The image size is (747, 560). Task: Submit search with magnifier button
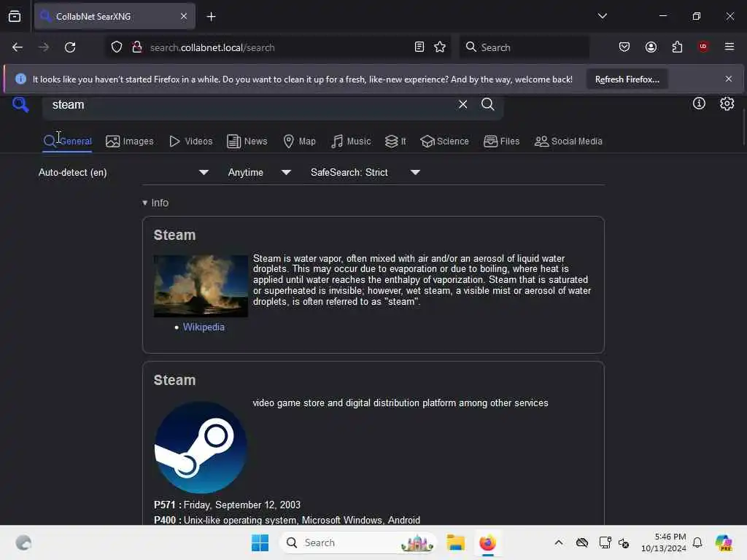(487, 104)
